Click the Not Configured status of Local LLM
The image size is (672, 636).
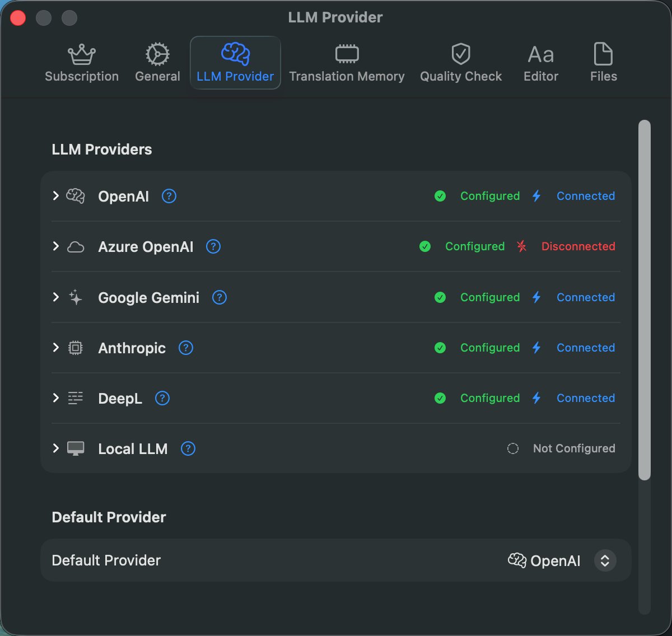(574, 448)
